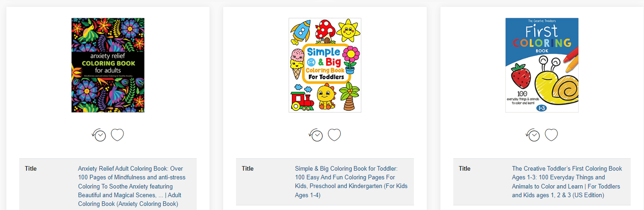Open the Anxiety Relief Coloring Book cover image
The image size is (644, 210).
coord(108,65)
